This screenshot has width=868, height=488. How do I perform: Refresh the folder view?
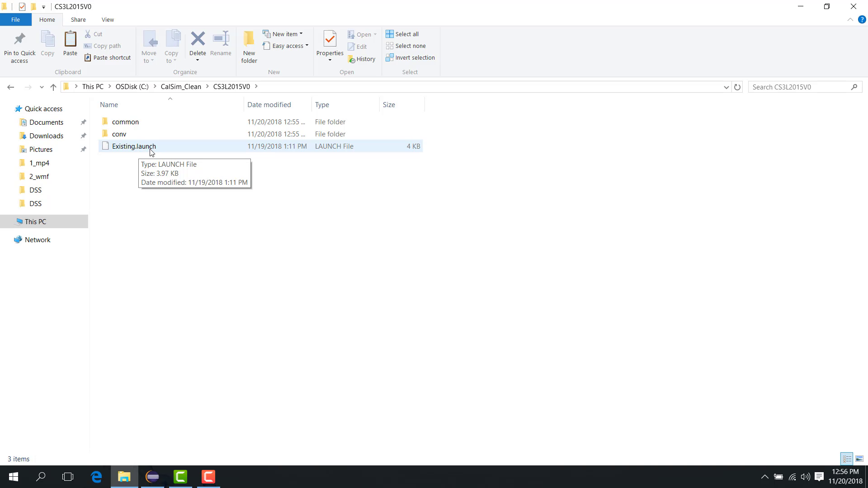(x=737, y=87)
